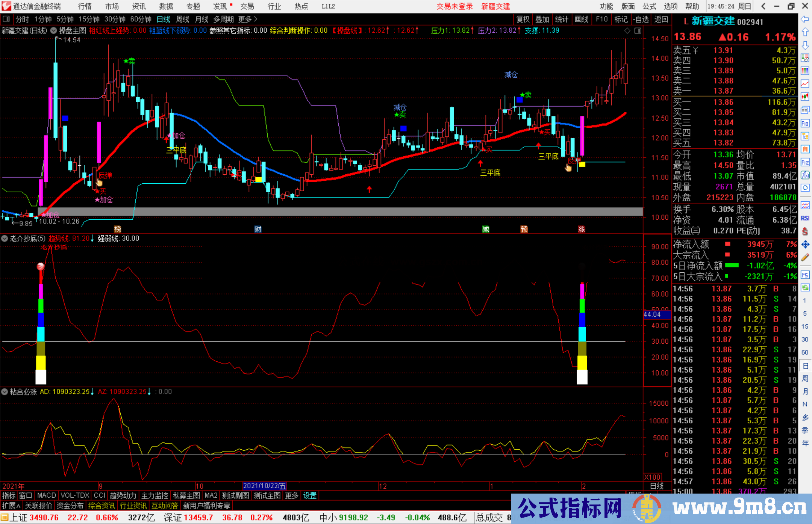Open the F10 info sidebar icon
Viewport: 812px width, 524px height.
pos(805,123)
